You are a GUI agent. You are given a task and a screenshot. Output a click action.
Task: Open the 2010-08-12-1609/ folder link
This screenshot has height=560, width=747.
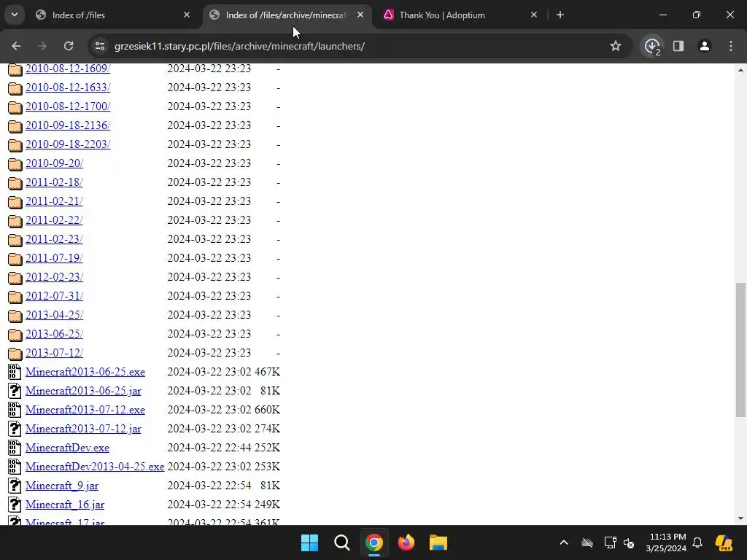click(x=68, y=68)
